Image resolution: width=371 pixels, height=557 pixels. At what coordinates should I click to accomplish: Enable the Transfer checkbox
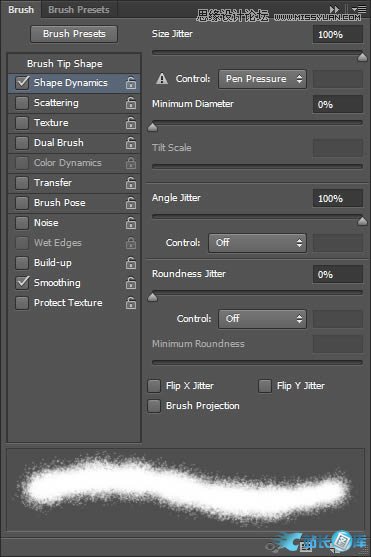tap(22, 183)
